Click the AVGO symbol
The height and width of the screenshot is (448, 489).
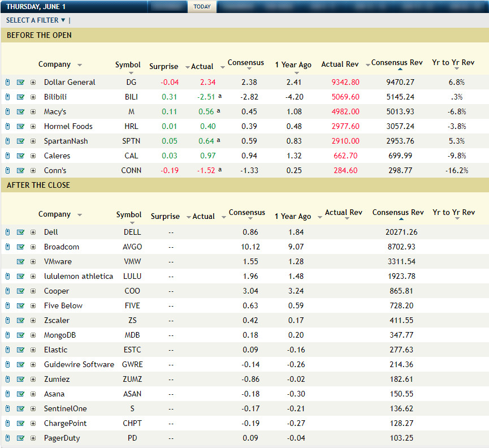pos(132,247)
